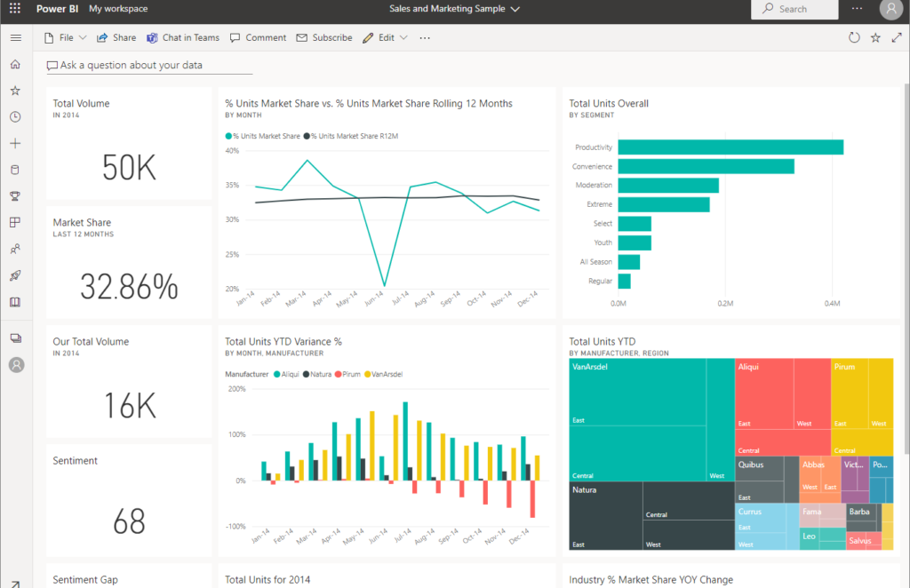Favorite this dashboard using toolbar star
Viewport: 910px width, 588px height.
coord(875,38)
